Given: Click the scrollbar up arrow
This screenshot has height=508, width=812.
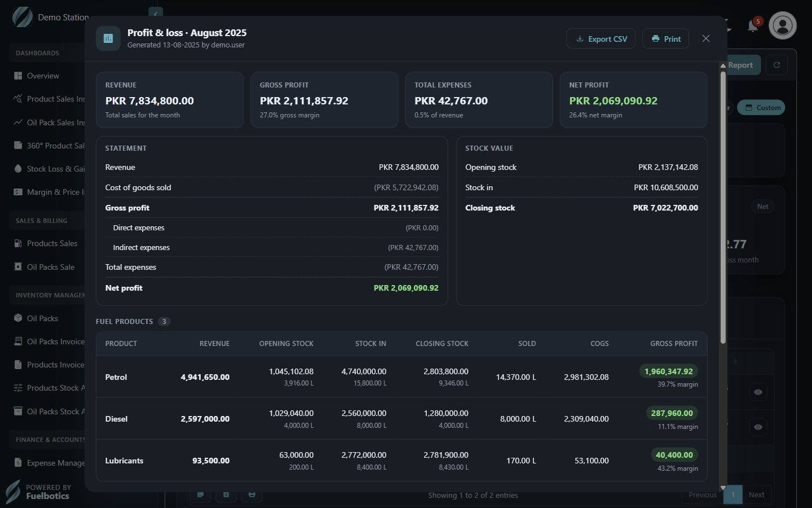Looking at the screenshot, I should (723, 66).
